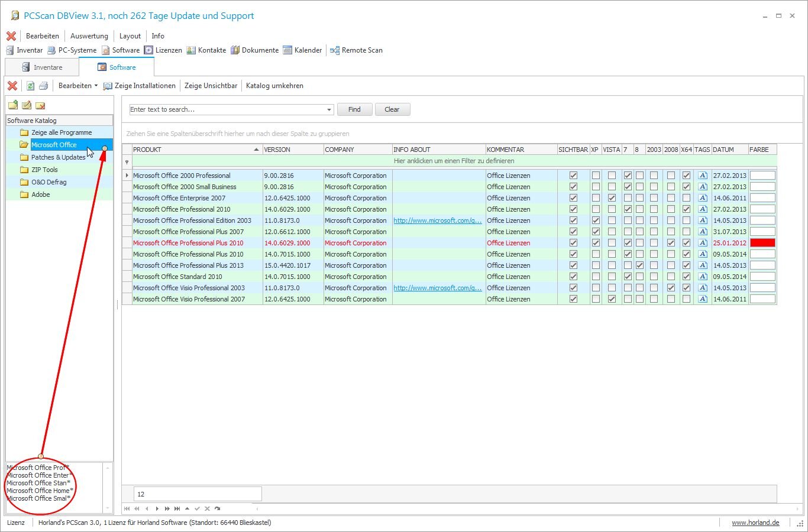Open the search box dropdown arrow
The image size is (808, 532).
click(329, 110)
